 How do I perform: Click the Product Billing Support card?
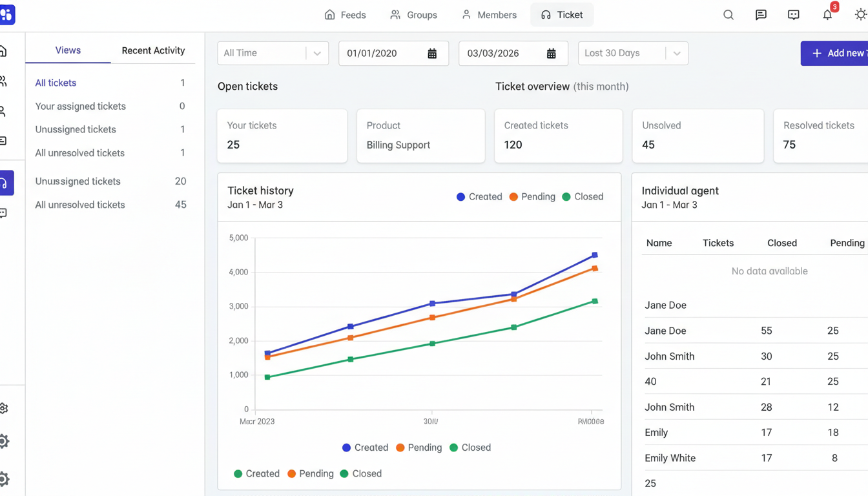coord(420,136)
